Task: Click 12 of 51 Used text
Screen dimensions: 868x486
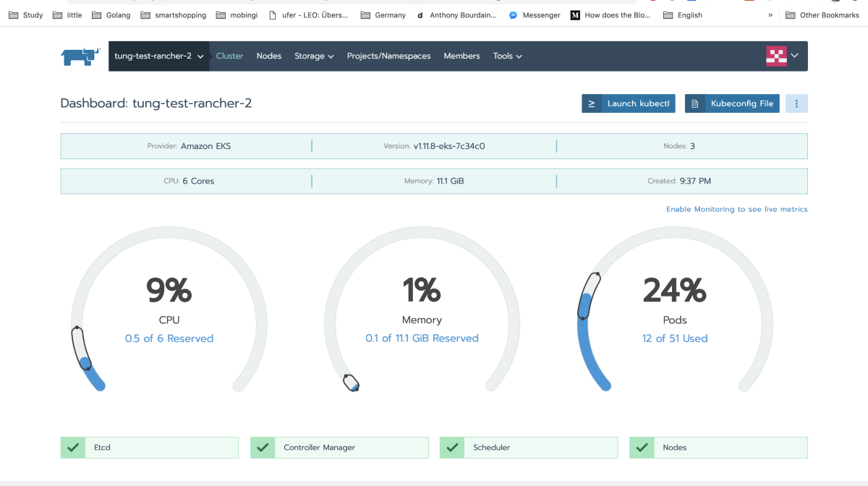Action: click(x=675, y=338)
